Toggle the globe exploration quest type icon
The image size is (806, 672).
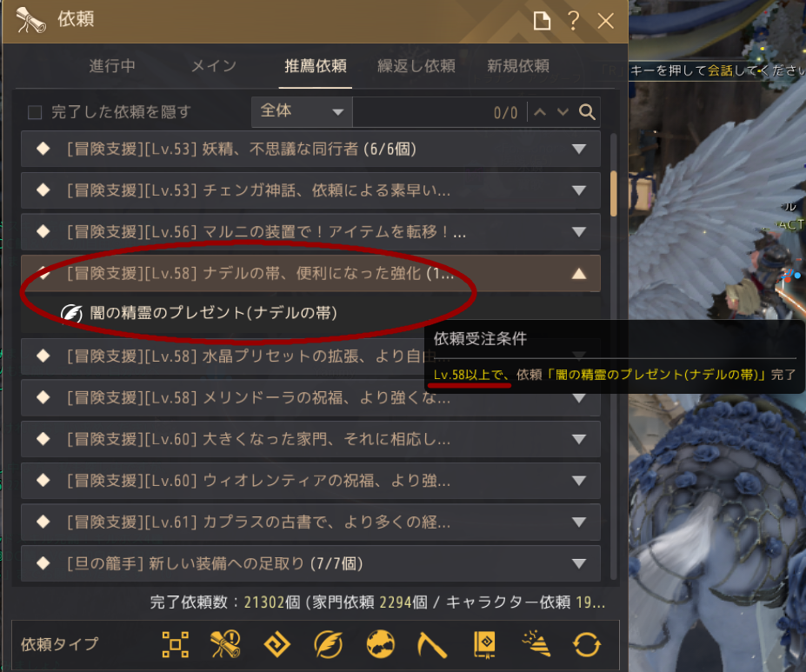coord(380,644)
